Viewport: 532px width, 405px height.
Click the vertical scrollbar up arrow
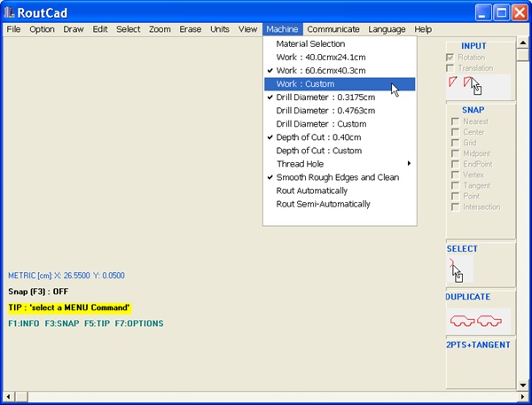523,43
